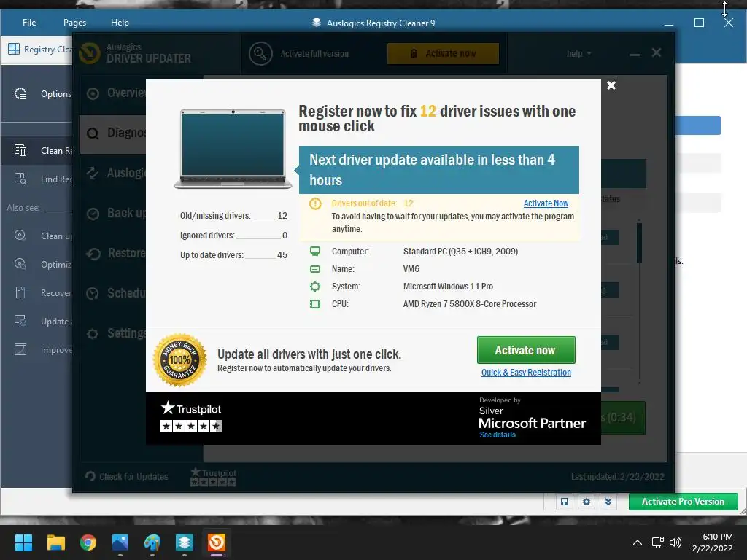Open Google Chrome from taskbar

point(88,542)
